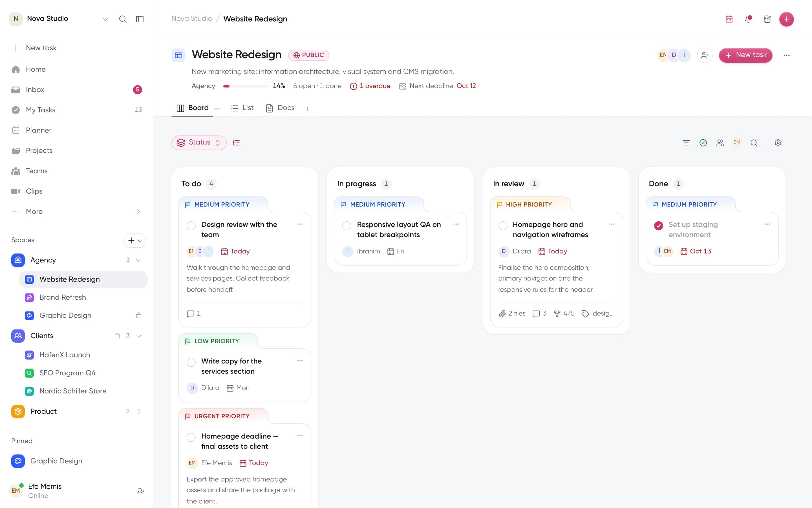Mark Homepage hero and navigation wireframes complete
The width and height of the screenshot is (812, 508).
[x=503, y=225]
